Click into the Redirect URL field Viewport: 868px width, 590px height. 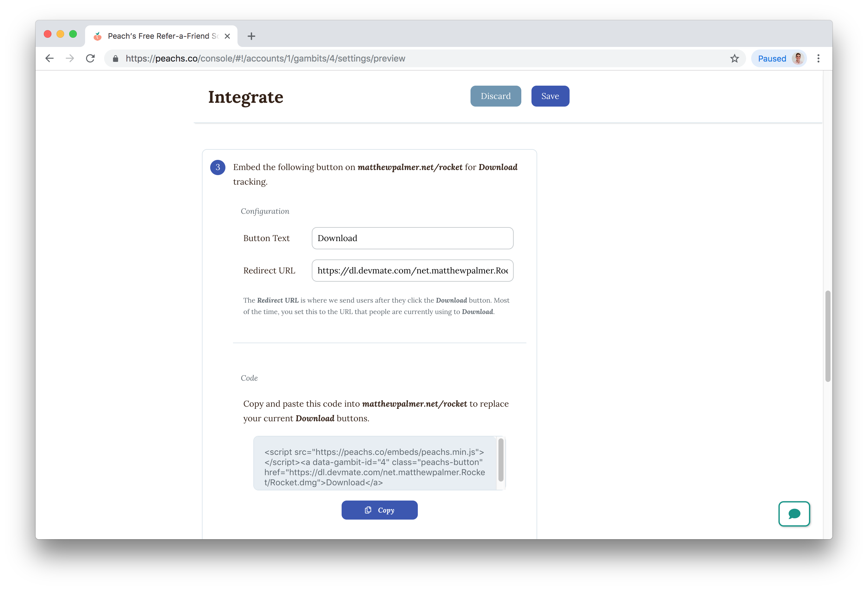[x=412, y=271]
